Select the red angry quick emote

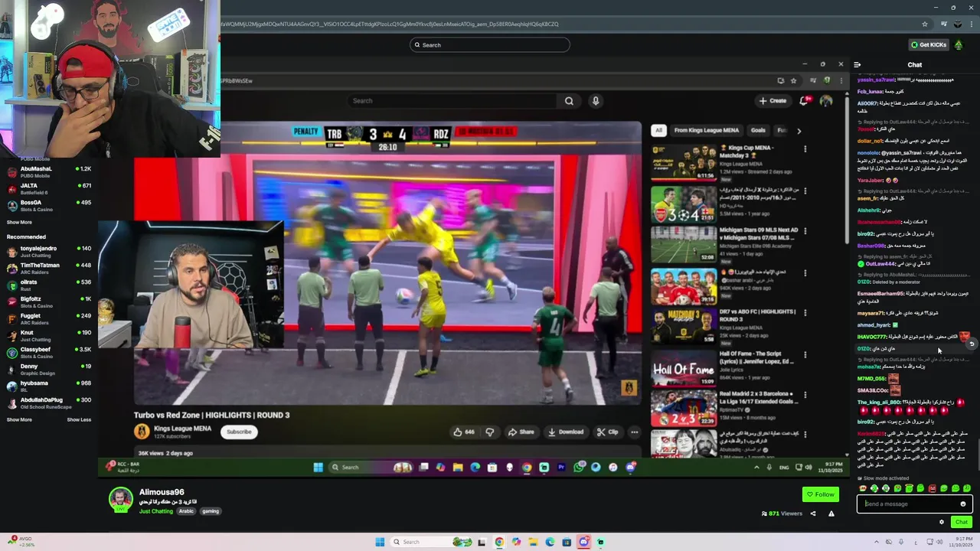click(932, 488)
